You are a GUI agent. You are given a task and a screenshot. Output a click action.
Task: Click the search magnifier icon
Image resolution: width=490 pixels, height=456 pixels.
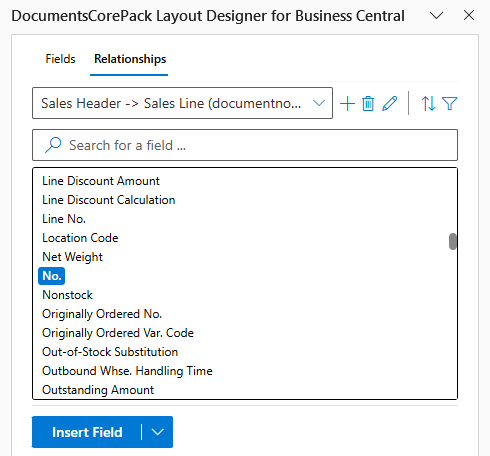coord(53,145)
